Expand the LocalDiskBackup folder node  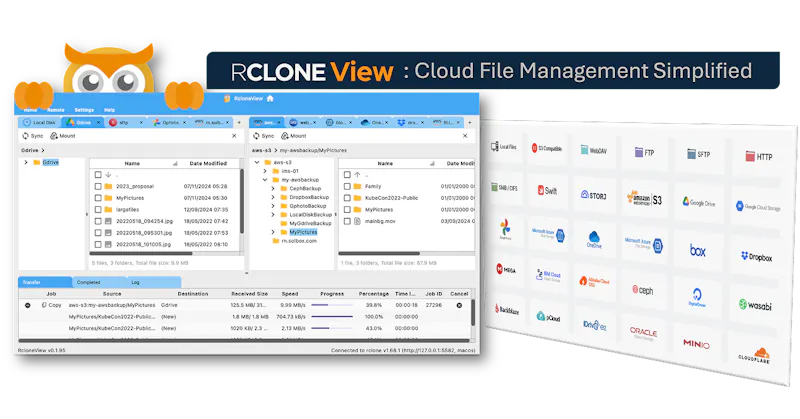pos(273,214)
